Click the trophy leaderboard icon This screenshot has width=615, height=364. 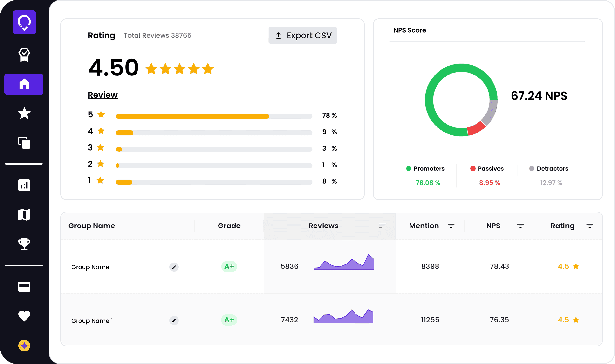pyautogui.click(x=24, y=244)
